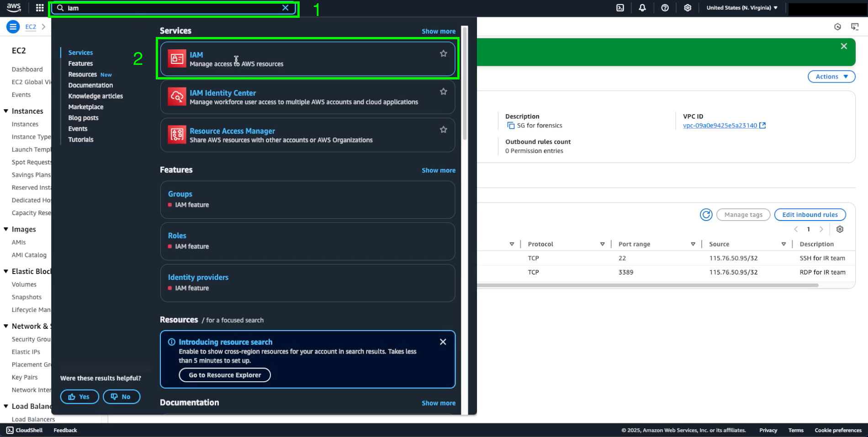Select Marketplace filter in search panel

[x=86, y=107]
